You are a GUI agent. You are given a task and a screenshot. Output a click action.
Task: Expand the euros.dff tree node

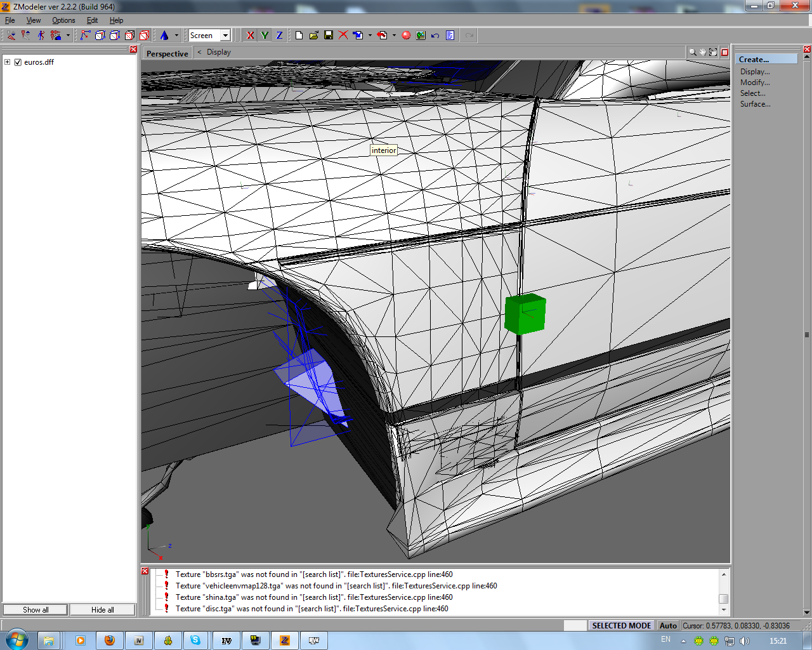tap(8, 62)
